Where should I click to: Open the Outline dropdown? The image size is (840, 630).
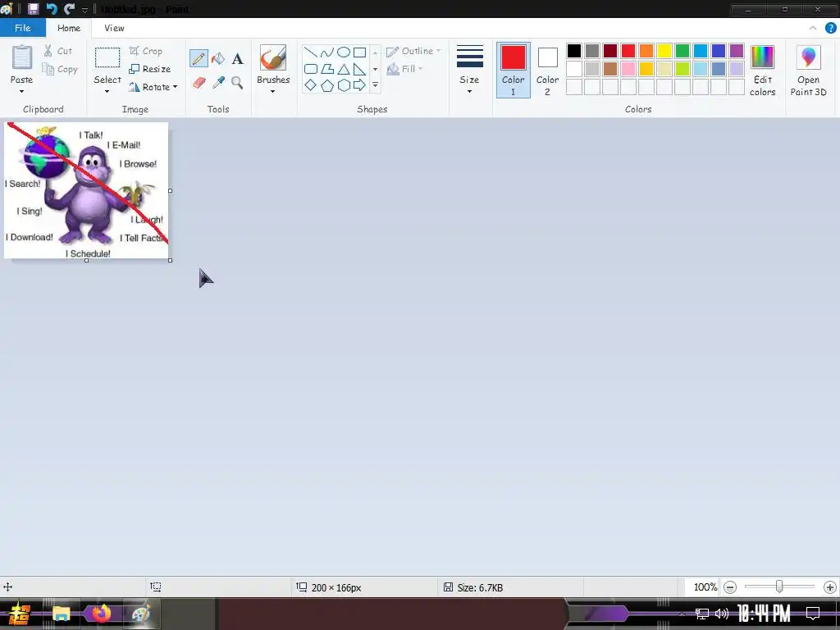(x=413, y=51)
